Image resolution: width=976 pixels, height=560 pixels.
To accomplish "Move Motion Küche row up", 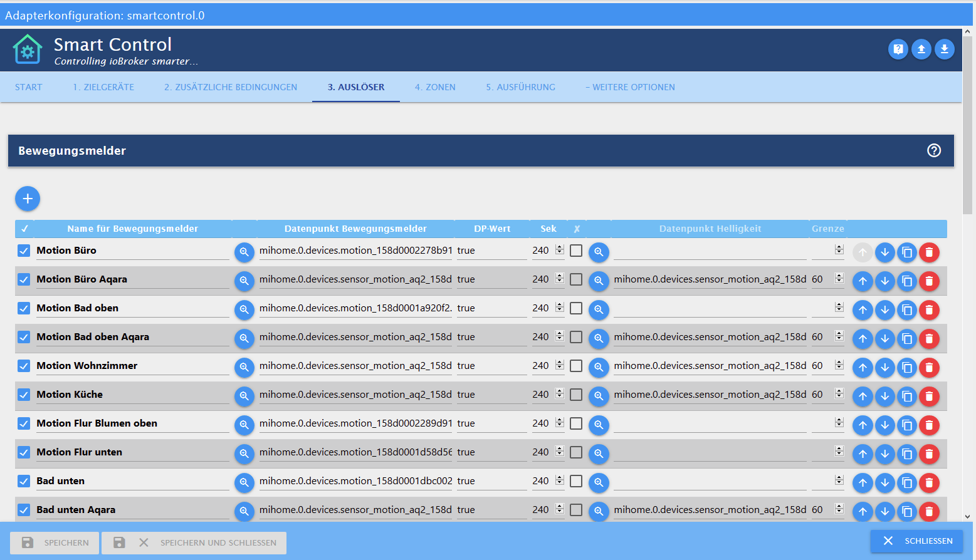I will click(863, 396).
